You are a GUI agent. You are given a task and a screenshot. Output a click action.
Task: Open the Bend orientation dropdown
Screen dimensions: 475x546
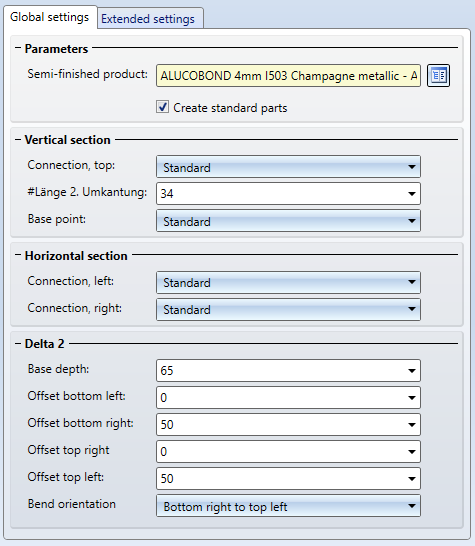pos(288,506)
